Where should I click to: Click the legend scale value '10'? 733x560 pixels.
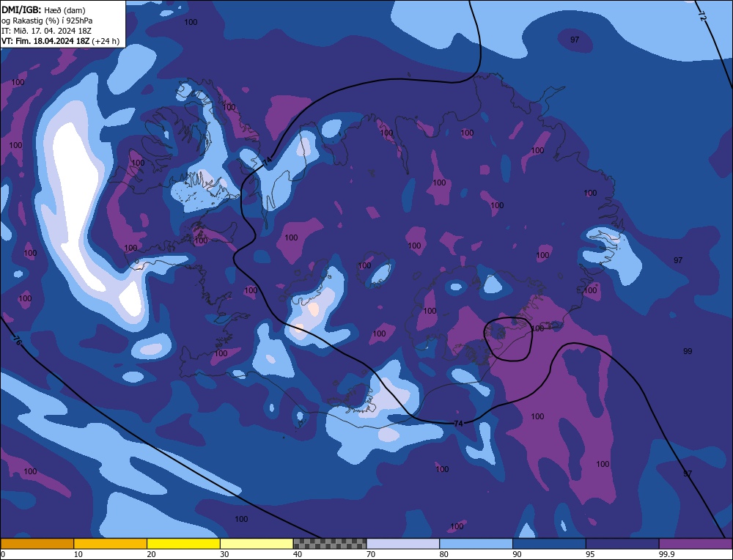pos(78,554)
